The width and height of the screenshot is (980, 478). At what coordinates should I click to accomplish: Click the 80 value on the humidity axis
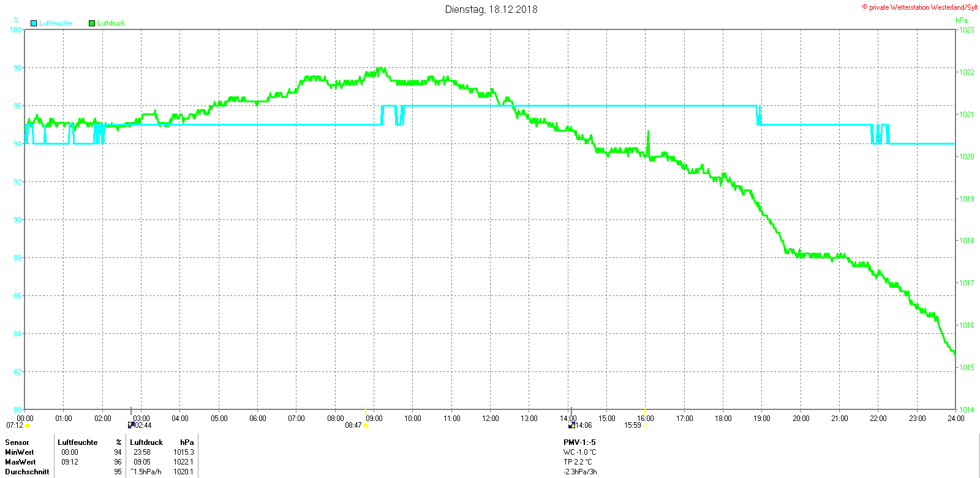pos(17,410)
